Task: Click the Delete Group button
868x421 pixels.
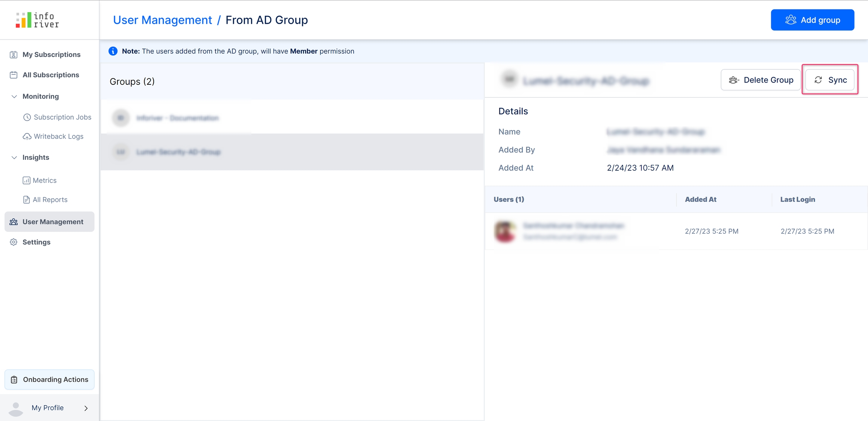Action: coord(760,80)
